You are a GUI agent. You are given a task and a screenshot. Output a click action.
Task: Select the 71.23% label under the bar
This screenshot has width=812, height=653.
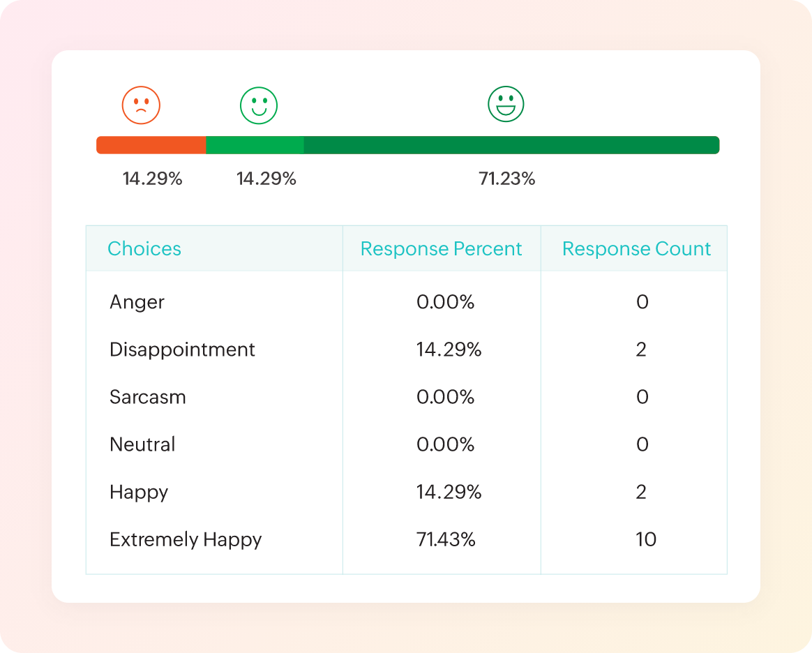[x=507, y=179]
